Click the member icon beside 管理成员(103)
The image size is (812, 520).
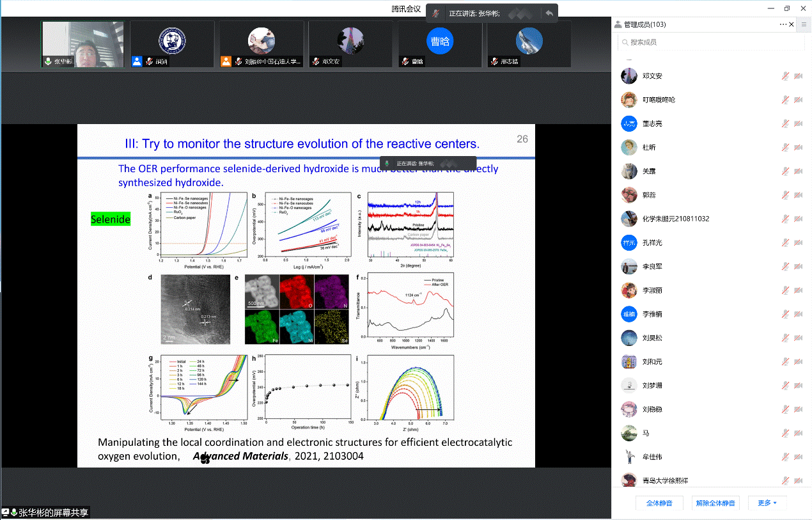coord(618,25)
